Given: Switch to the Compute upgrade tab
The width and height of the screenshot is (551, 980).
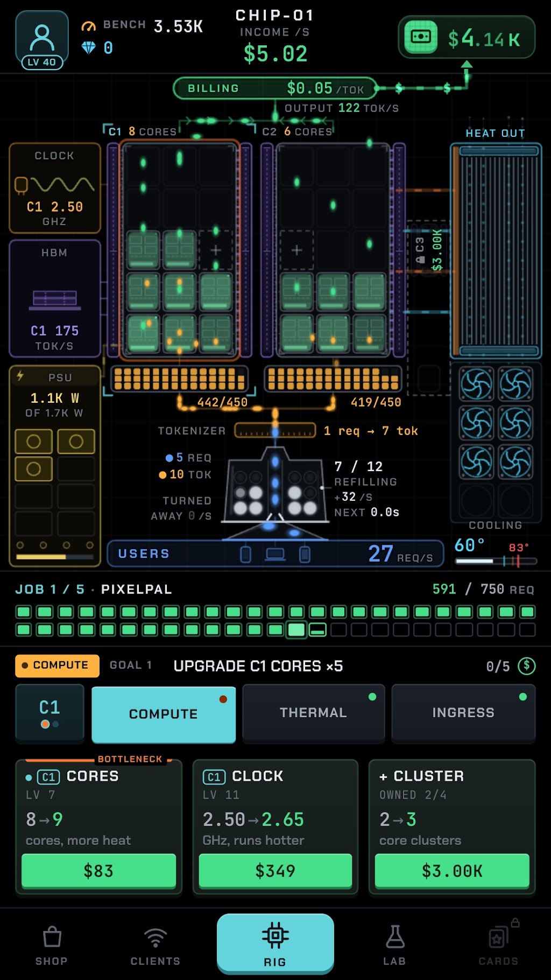Looking at the screenshot, I should click(x=164, y=714).
